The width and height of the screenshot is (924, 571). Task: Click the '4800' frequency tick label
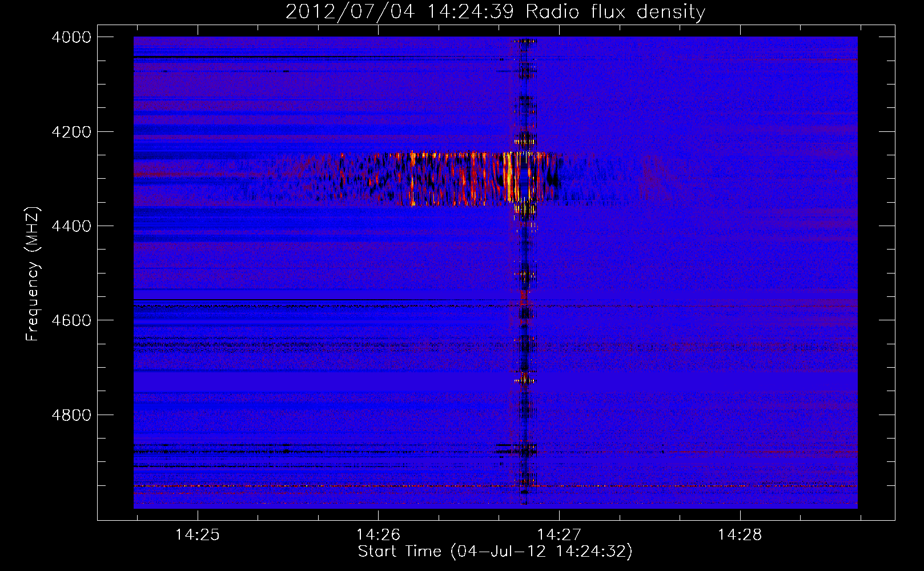coord(71,415)
